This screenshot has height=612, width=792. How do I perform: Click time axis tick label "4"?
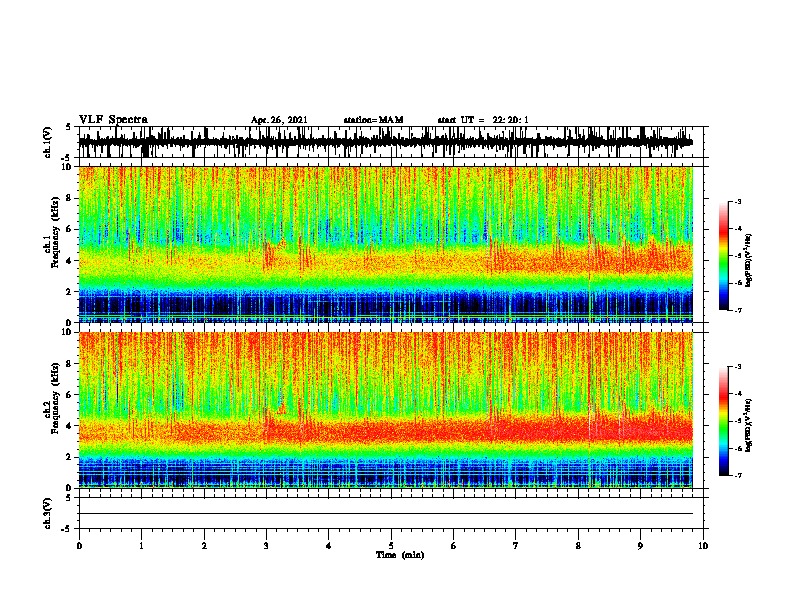click(x=329, y=545)
